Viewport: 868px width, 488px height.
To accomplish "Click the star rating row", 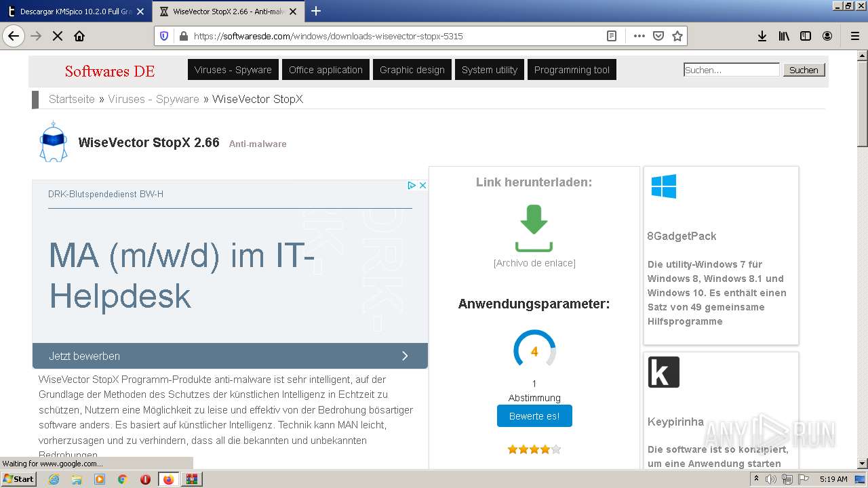I will (x=534, y=449).
